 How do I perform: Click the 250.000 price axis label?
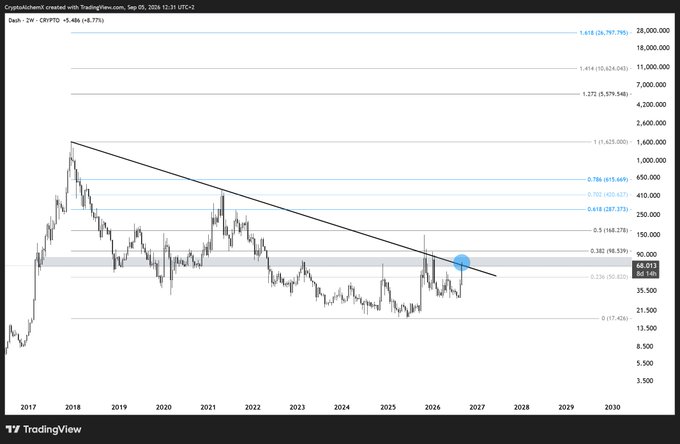648,215
